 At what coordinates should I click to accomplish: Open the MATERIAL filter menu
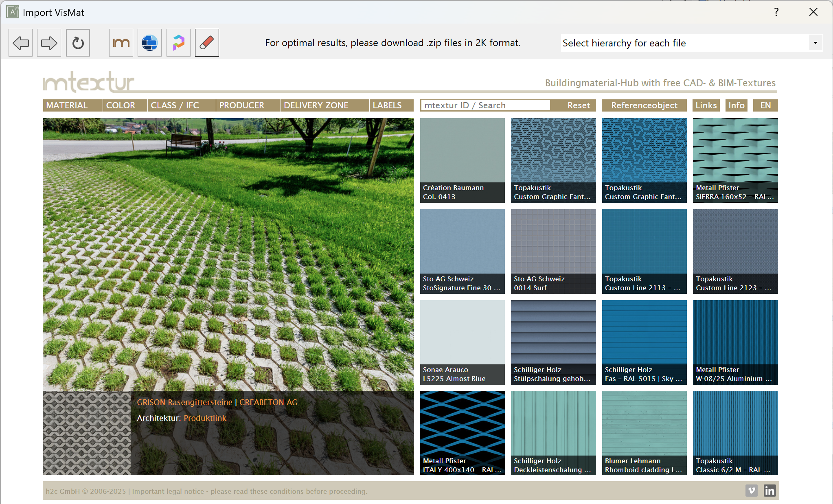pos(67,105)
